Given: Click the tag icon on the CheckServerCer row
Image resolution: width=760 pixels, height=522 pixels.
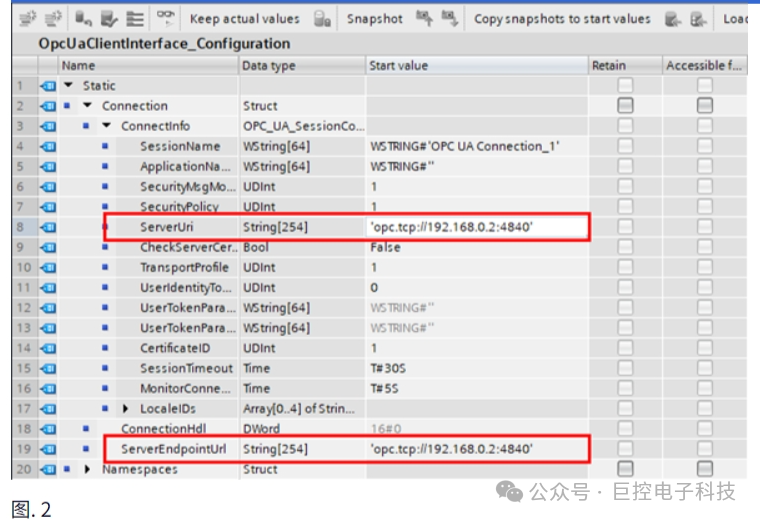Looking at the screenshot, I should click(x=48, y=248).
